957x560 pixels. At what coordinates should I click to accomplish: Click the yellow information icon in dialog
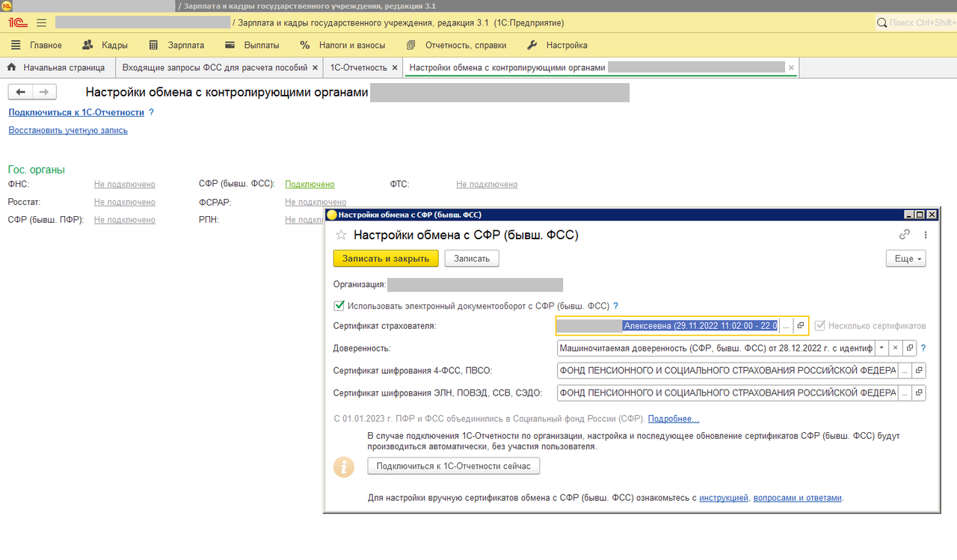344,467
